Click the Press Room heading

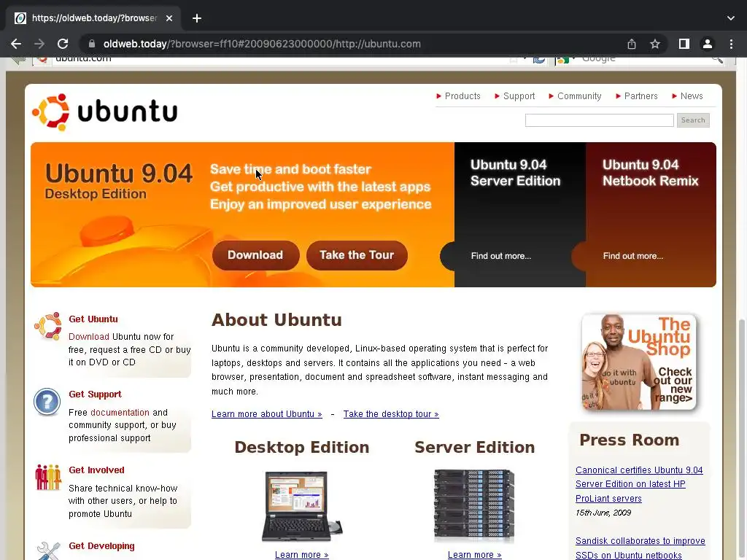[630, 440]
